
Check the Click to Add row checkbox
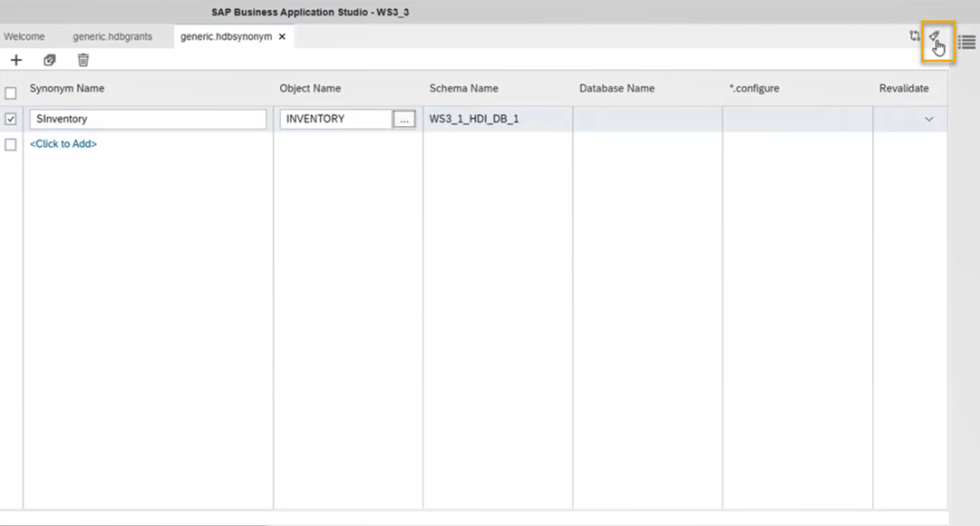tap(11, 144)
